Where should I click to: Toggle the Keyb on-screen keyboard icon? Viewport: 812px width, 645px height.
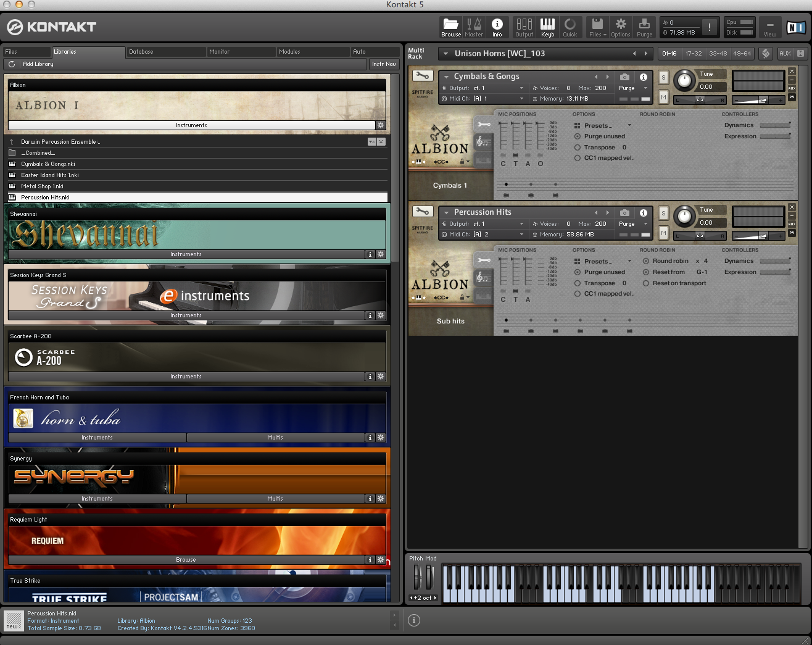point(547,27)
